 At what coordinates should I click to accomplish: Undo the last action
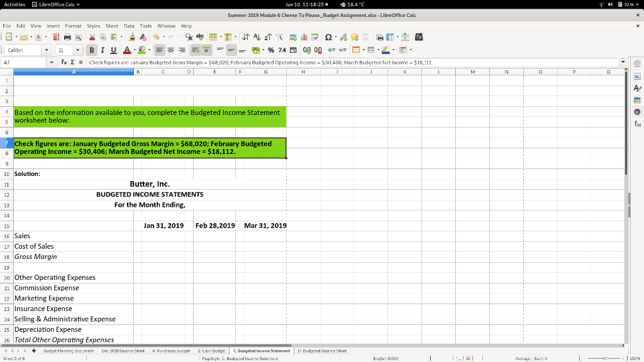pyautogui.click(x=156, y=37)
